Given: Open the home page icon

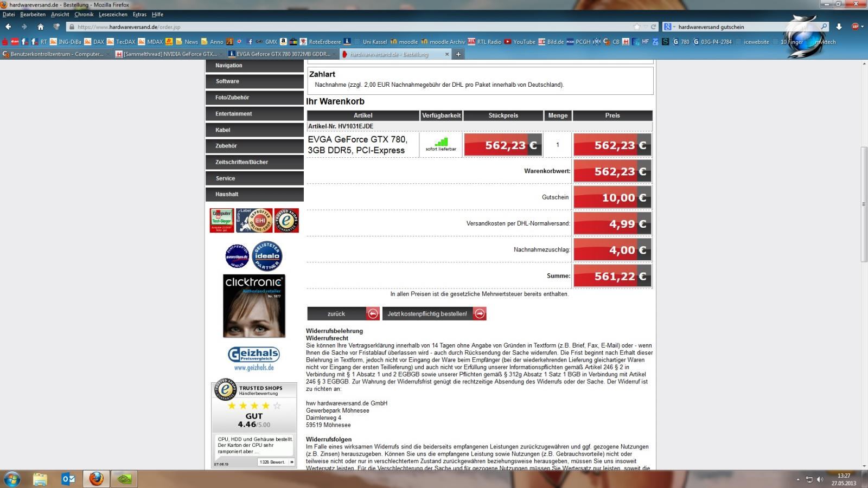Looking at the screenshot, I should (40, 27).
